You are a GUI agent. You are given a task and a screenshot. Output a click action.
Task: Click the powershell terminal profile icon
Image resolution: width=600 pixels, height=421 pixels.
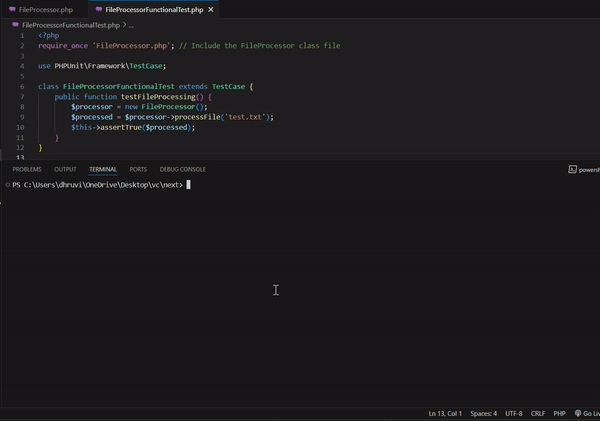point(572,169)
